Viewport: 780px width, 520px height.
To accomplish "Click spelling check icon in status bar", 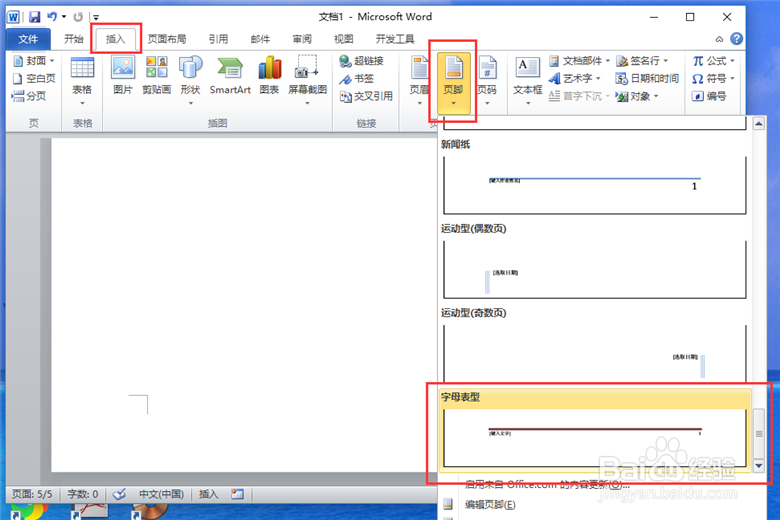I will point(119,494).
